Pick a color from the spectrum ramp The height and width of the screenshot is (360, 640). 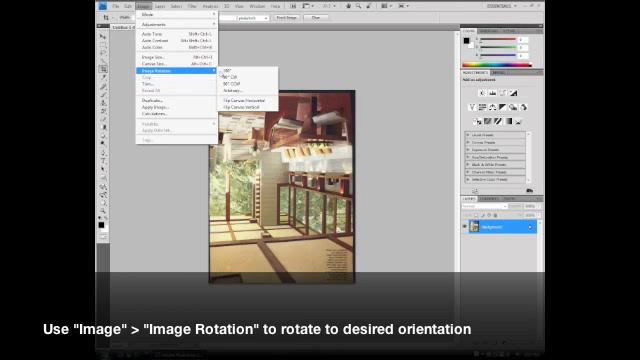tap(497, 64)
